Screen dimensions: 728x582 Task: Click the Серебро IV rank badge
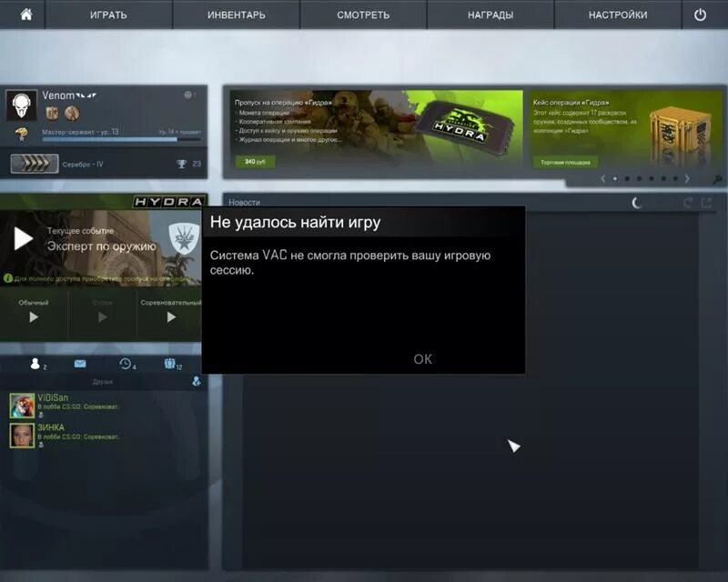click(35, 164)
